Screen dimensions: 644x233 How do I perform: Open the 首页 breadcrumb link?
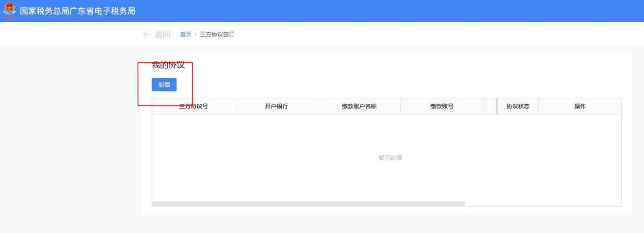(186, 35)
